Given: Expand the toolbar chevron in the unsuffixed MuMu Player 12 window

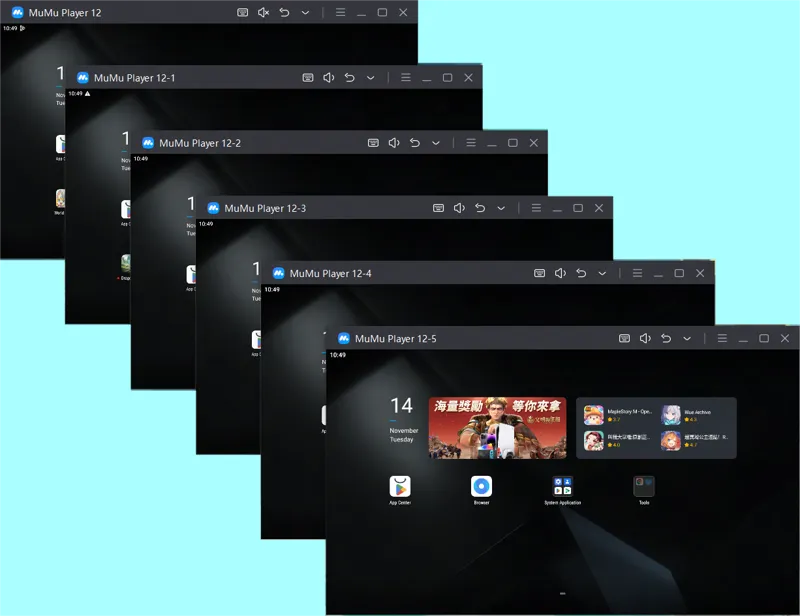Looking at the screenshot, I should pos(306,13).
